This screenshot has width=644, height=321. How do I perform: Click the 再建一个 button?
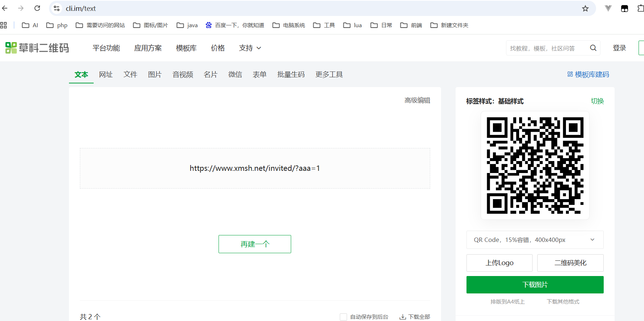point(255,244)
